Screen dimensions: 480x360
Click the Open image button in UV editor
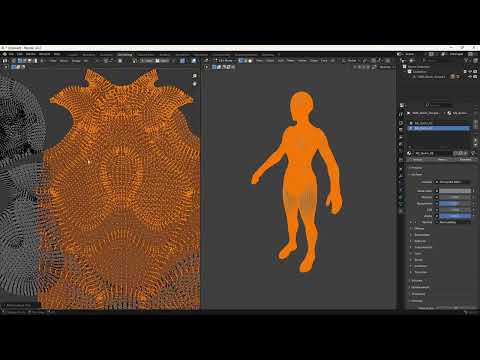point(163,61)
